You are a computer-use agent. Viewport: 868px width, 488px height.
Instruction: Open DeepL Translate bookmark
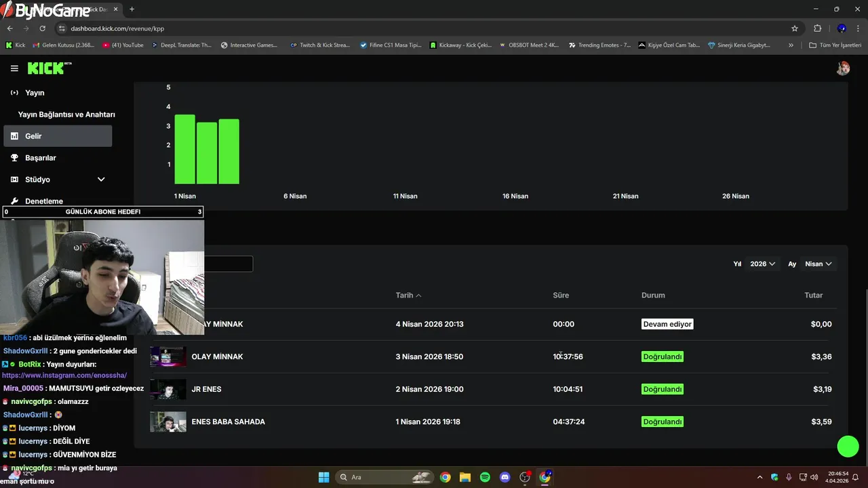click(x=181, y=45)
